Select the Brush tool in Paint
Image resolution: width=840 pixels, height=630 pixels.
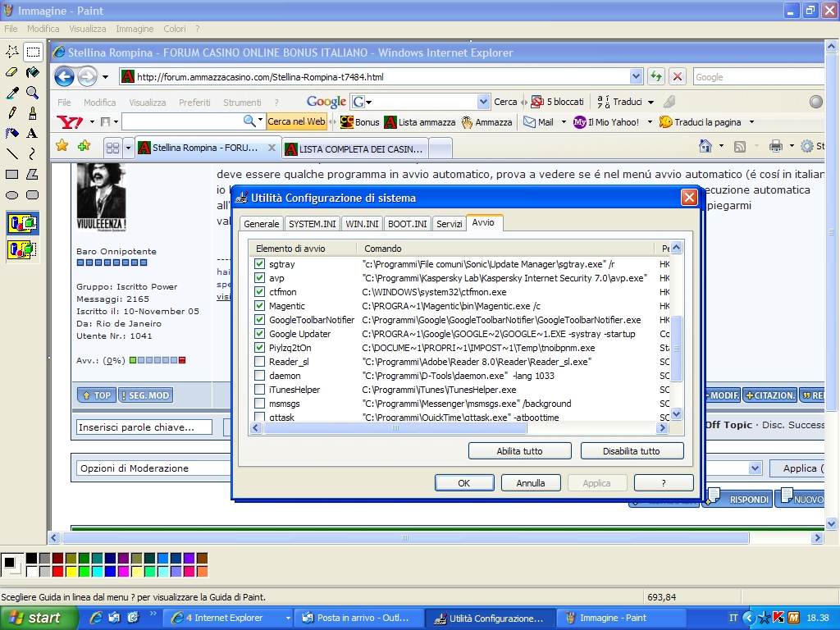[x=33, y=113]
